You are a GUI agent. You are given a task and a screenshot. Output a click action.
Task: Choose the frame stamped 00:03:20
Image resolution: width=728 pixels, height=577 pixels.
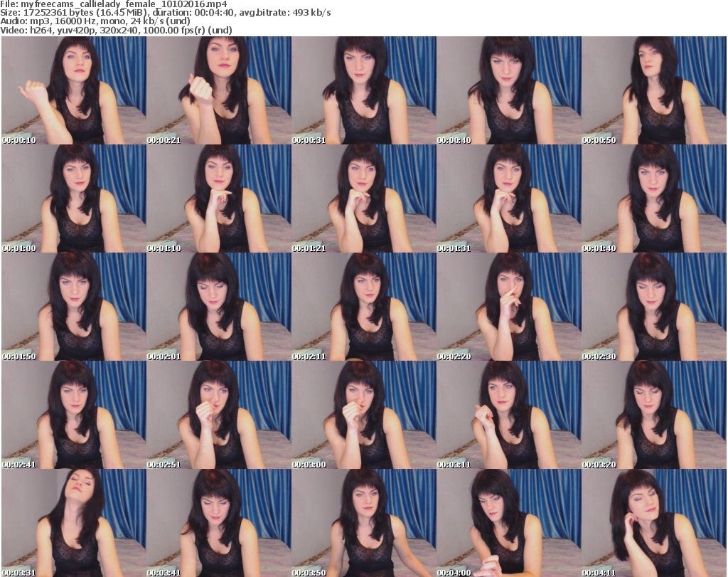(x=654, y=415)
